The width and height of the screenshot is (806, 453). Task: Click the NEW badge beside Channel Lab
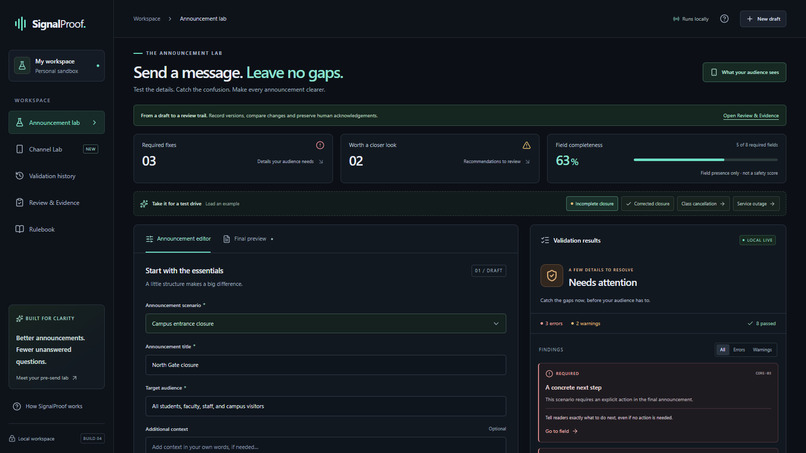click(x=90, y=149)
